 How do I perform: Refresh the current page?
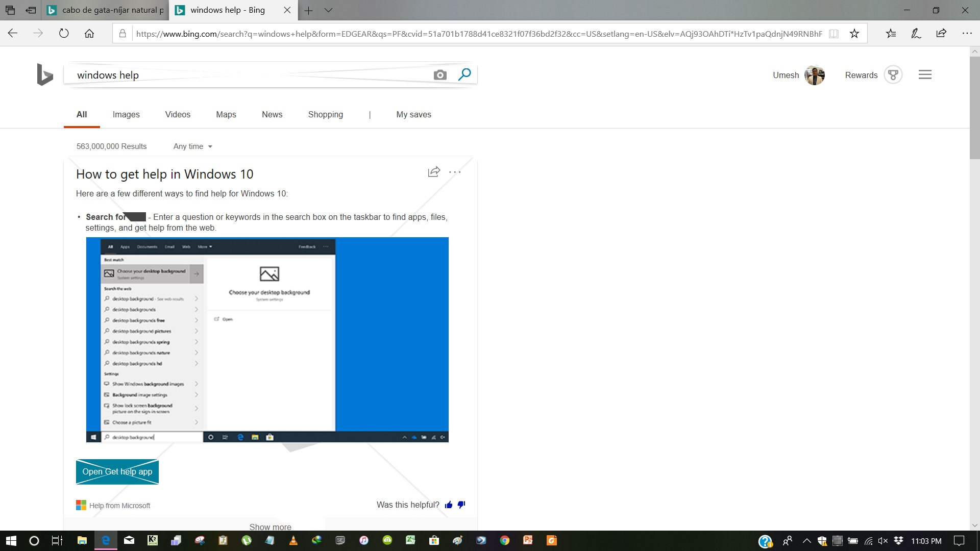tap(64, 34)
